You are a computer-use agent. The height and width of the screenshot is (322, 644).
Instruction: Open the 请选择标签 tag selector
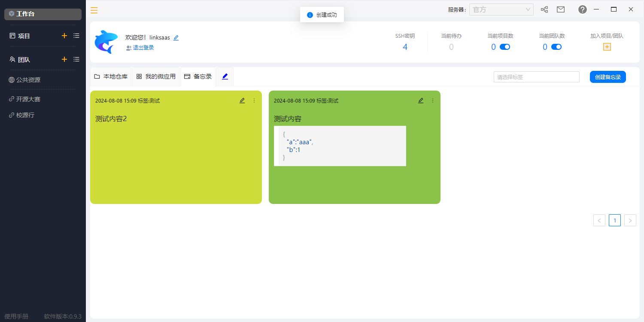(x=537, y=77)
